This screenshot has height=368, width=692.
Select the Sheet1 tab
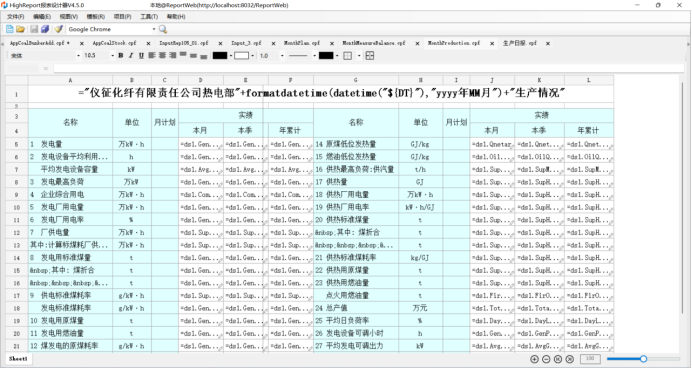[18, 359]
